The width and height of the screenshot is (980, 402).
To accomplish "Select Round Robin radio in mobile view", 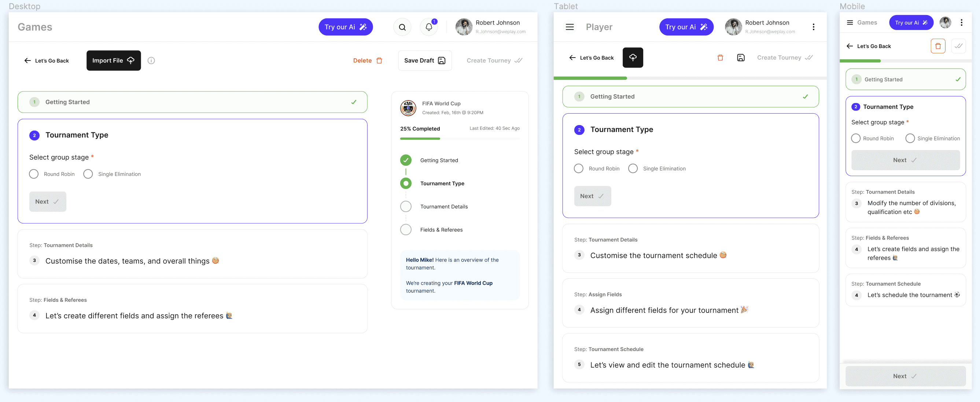I will [856, 138].
